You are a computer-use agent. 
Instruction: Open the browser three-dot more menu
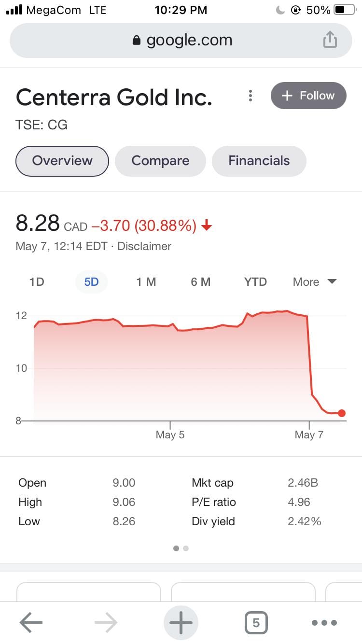[x=324, y=622]
